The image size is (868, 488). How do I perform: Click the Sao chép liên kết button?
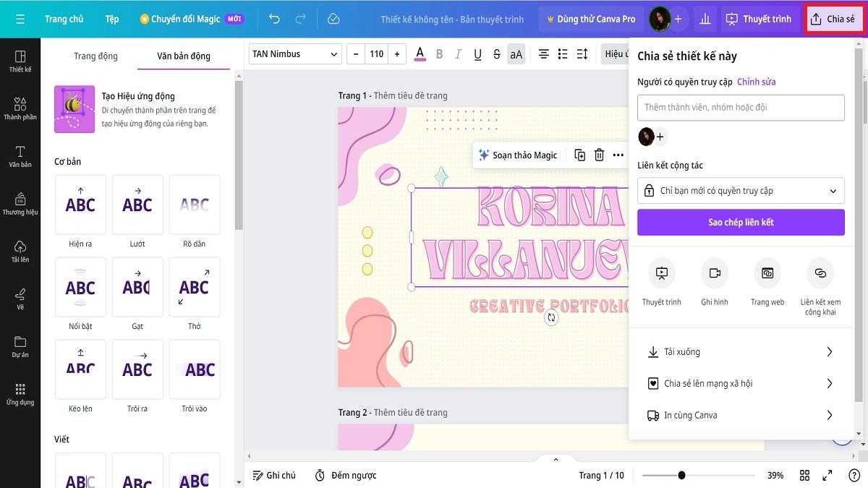click(741, 222)
